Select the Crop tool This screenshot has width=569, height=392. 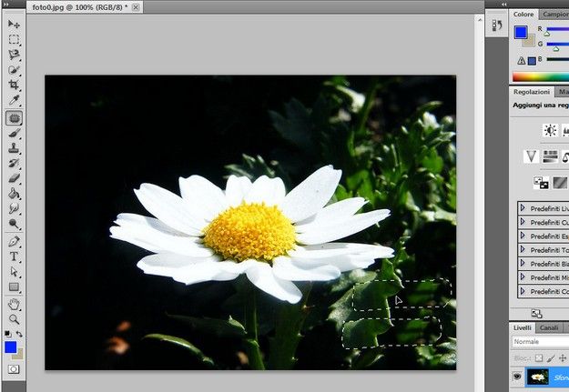point(14,85)
